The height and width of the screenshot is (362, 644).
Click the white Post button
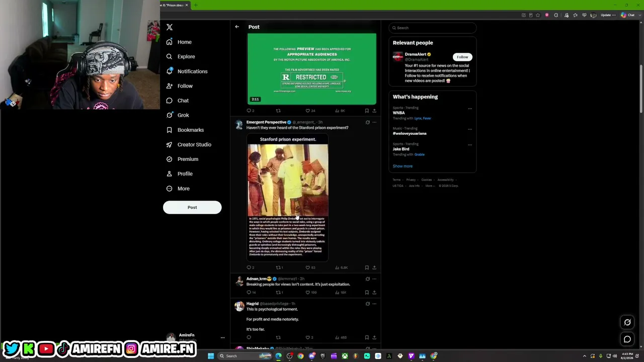pyautogui.click(x=192, y=207)
